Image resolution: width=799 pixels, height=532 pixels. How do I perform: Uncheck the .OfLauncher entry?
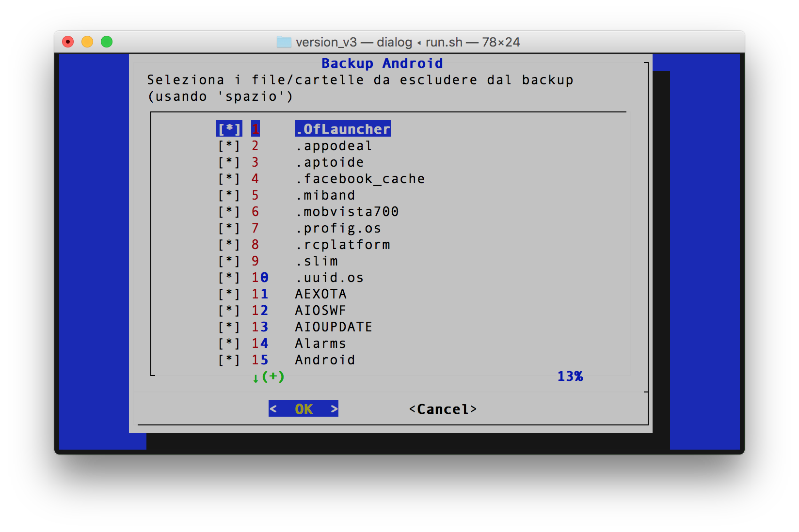(228, 129)
